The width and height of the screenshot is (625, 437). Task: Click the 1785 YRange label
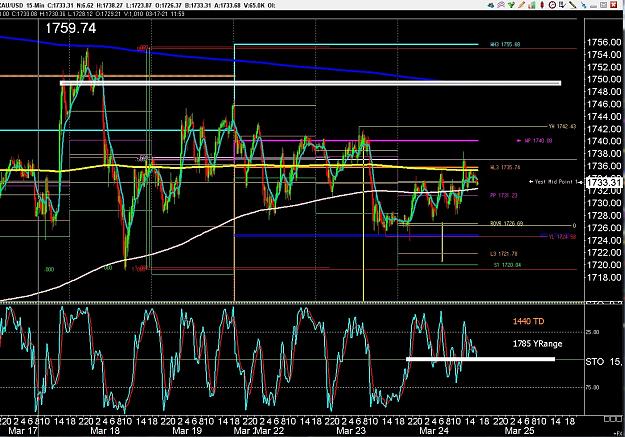[x=537, y=343]
